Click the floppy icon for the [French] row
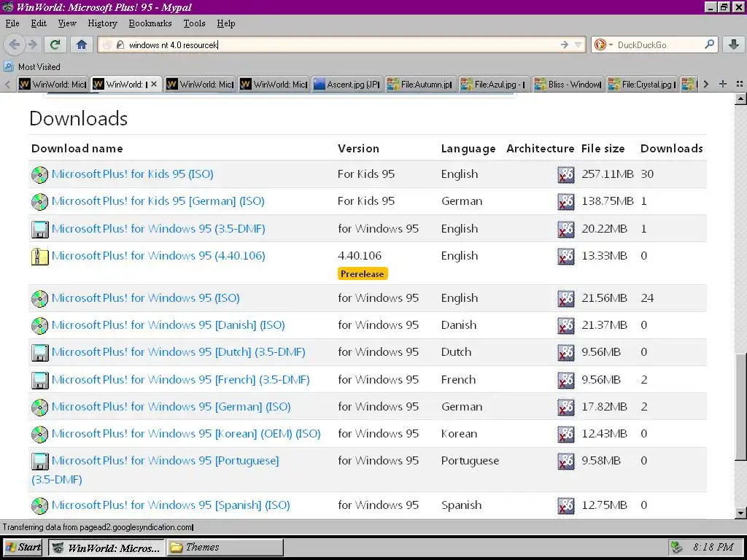747x560 pixels. 40,381
